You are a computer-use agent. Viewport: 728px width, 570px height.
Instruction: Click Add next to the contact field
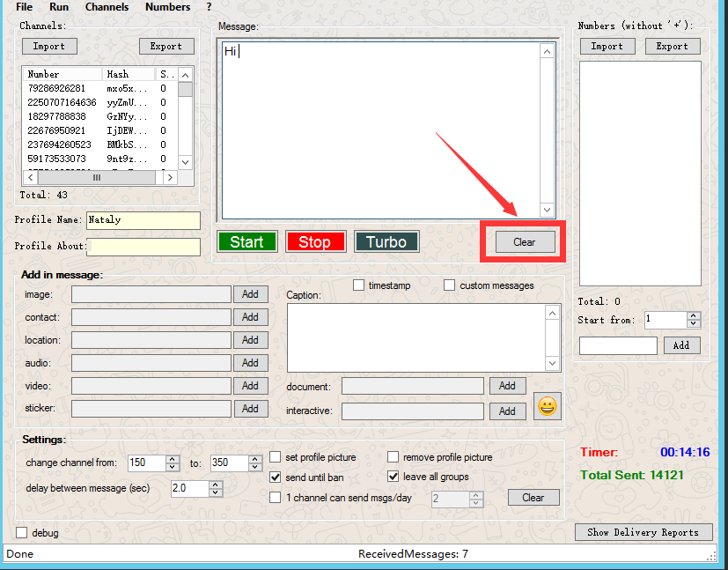coord(250,317)
